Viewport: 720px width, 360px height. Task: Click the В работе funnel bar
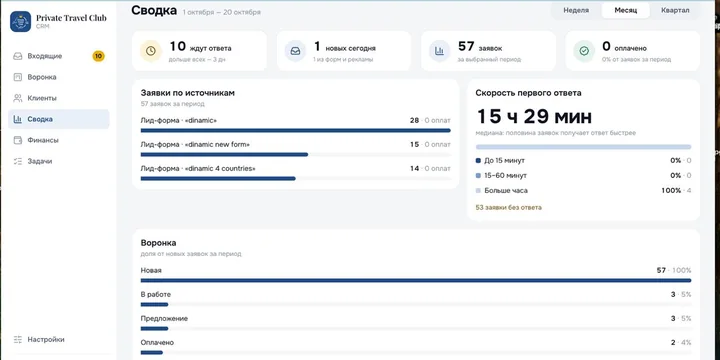pos(416,304)
